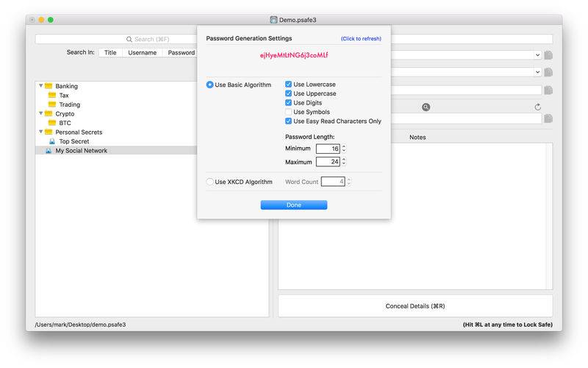The width and height of the screenshot is (588, 368).
Task: Select the Use XKCD Algorithm radio button
Action: 209,182
